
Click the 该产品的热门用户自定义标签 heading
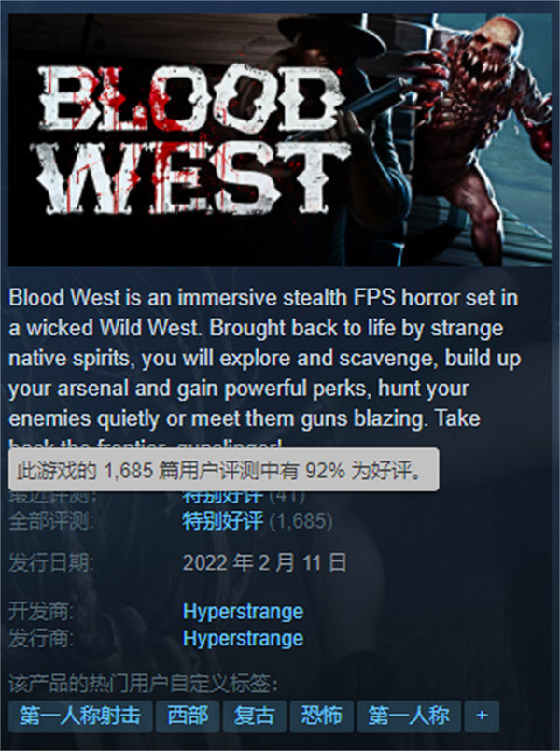143,684
